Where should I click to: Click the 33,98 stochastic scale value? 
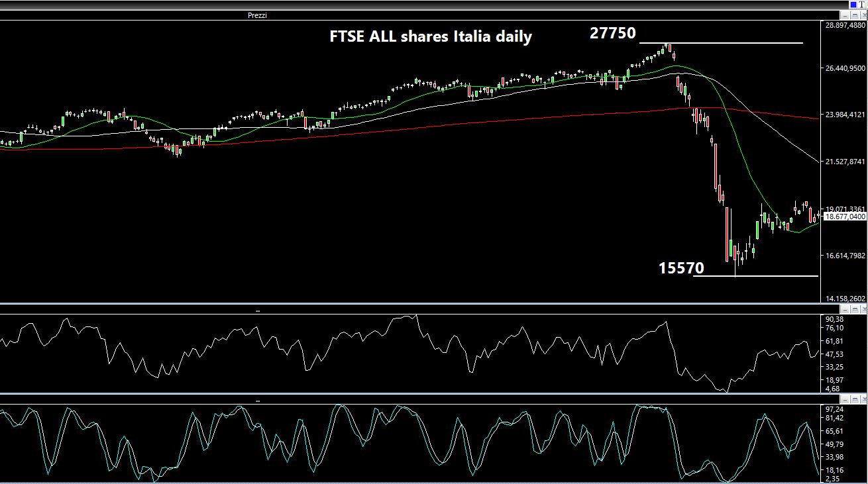(834, 457)
